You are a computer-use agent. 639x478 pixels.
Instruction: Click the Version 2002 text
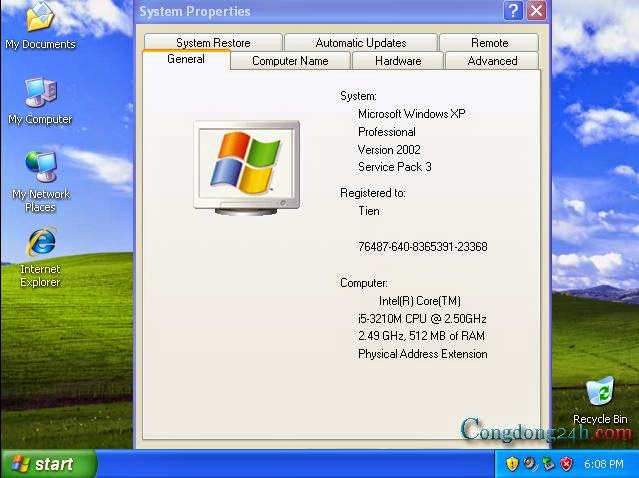tap(389, 150)
